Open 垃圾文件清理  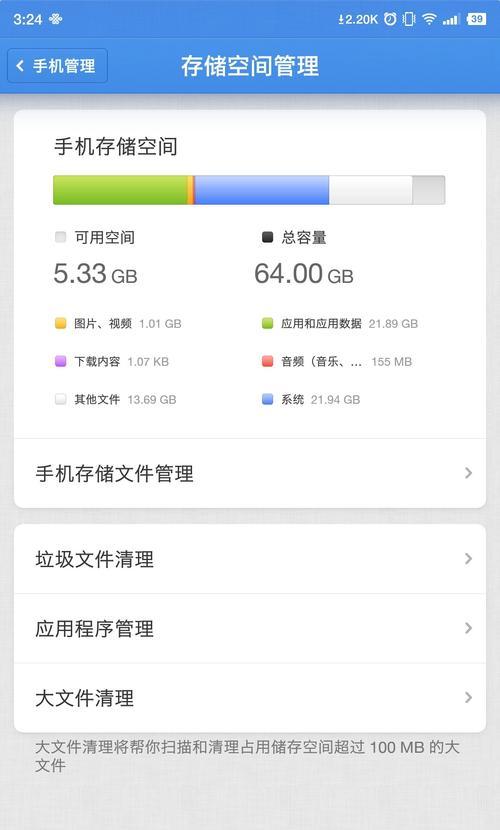tap(250, 559)
